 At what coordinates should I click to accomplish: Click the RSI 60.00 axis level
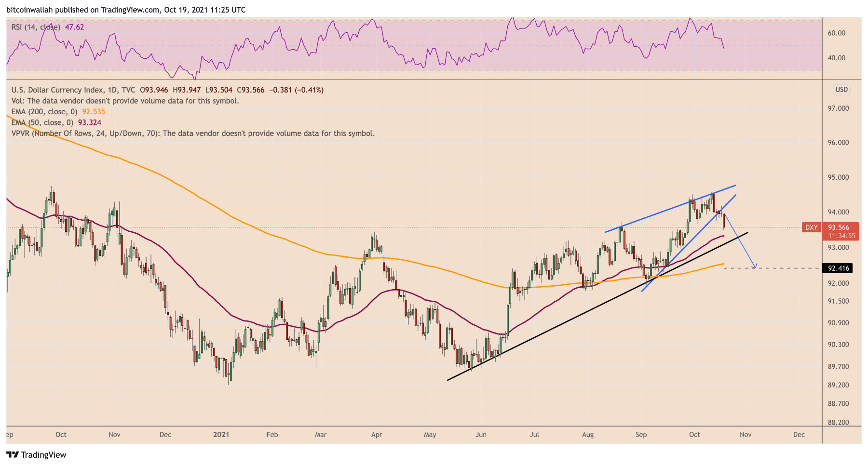(x=836, y=33)
